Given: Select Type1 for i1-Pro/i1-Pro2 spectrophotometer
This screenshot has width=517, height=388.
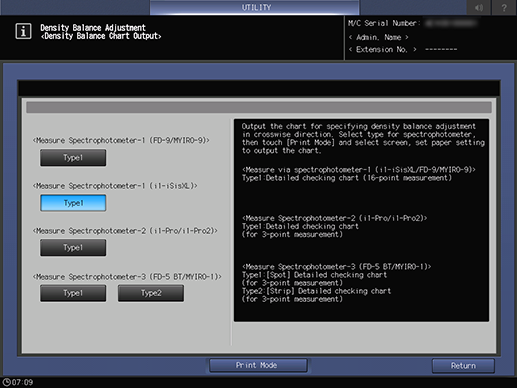Looking at the screenshot, I should coord(73,248).
